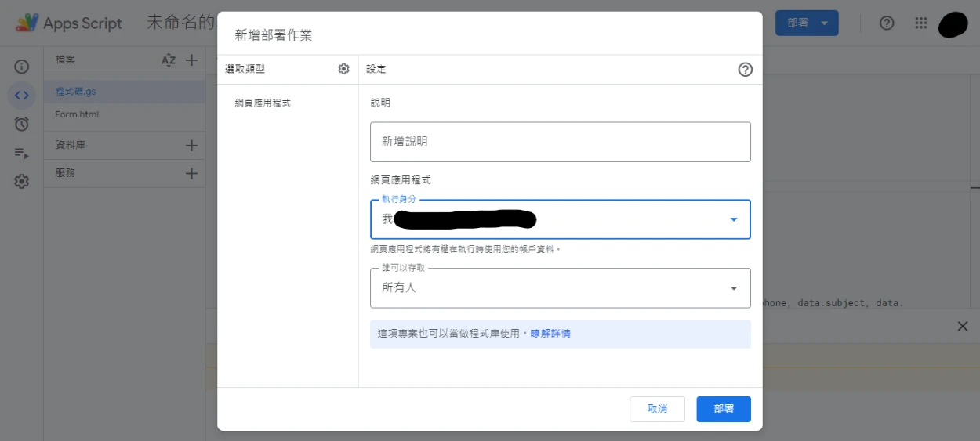Sort files with the AZ icon

[x=169, y=60]
